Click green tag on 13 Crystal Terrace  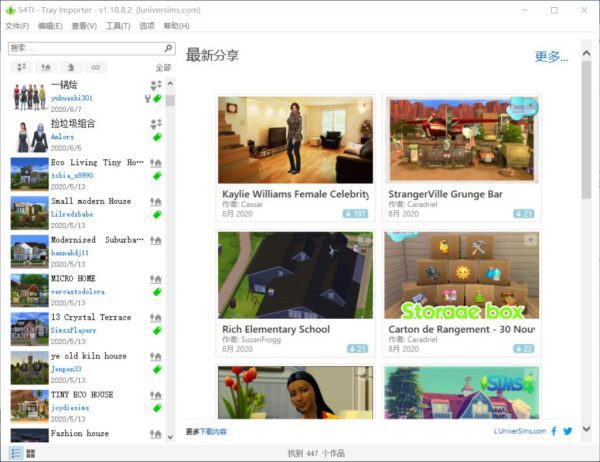[157, 331]
